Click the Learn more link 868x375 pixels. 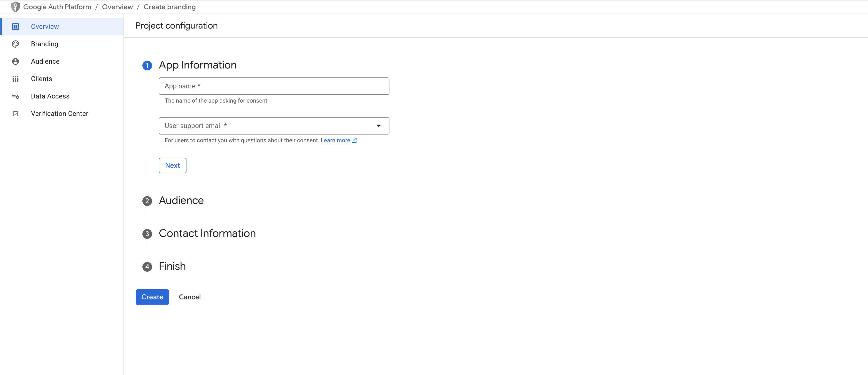pyautogui.click(x=336, y=140)
